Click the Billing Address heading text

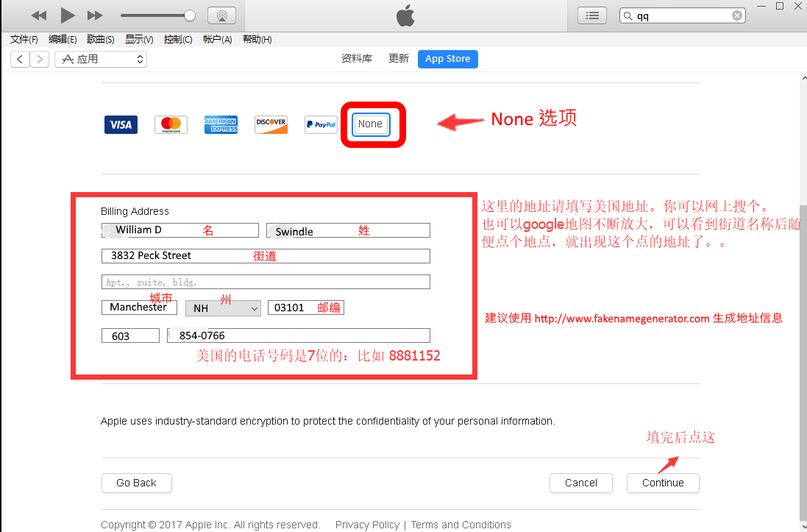click(x=135, y=211)
